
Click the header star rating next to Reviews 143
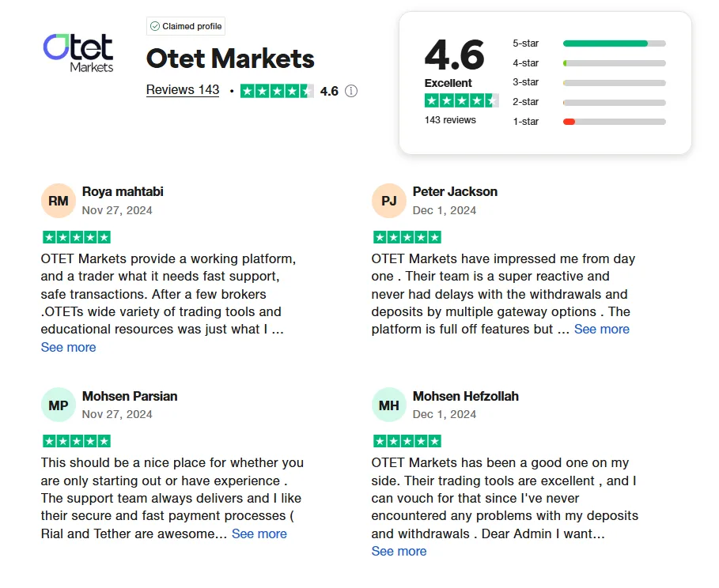(x=277, y=91)
